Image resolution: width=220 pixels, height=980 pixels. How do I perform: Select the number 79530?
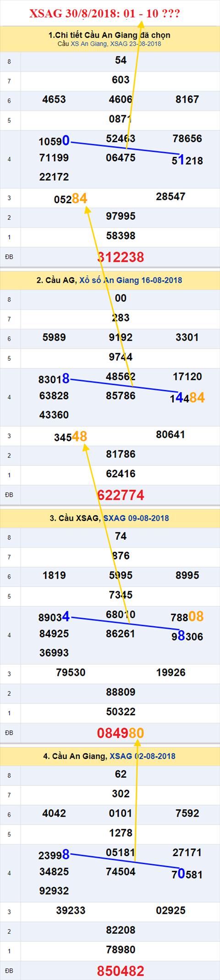[71, 673]
